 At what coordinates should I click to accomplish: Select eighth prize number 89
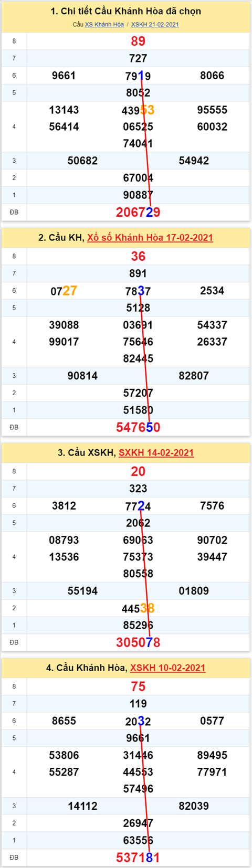click(138, 41)
